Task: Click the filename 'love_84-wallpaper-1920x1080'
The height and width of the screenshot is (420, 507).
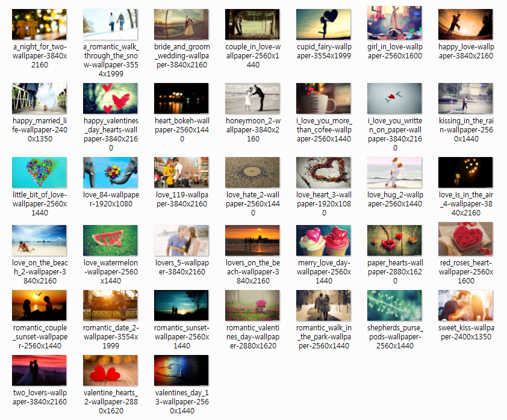Action: [111, 199]
